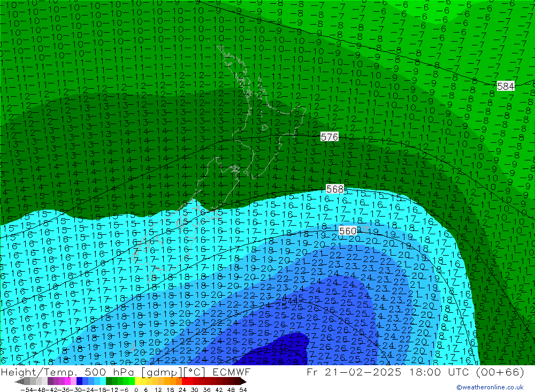
Task: Pick the green swatch above legend value -12
Action: 114,381
